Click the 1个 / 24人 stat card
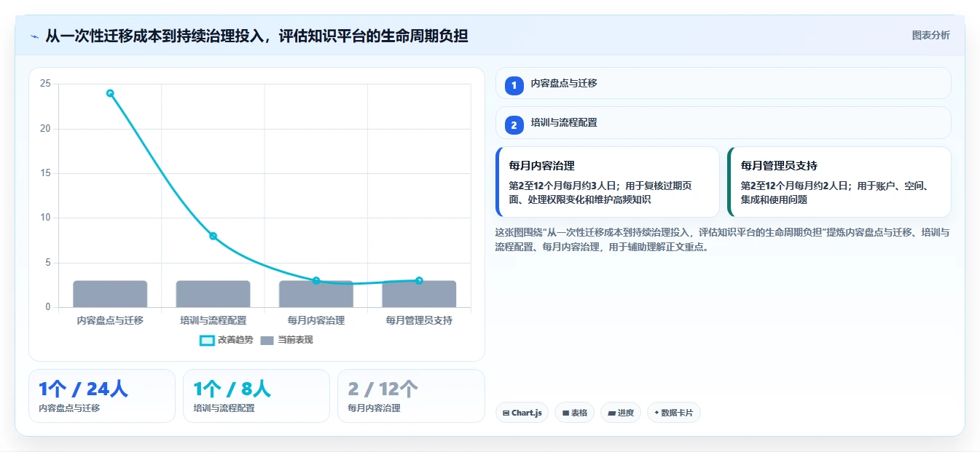 coord(102,396)
